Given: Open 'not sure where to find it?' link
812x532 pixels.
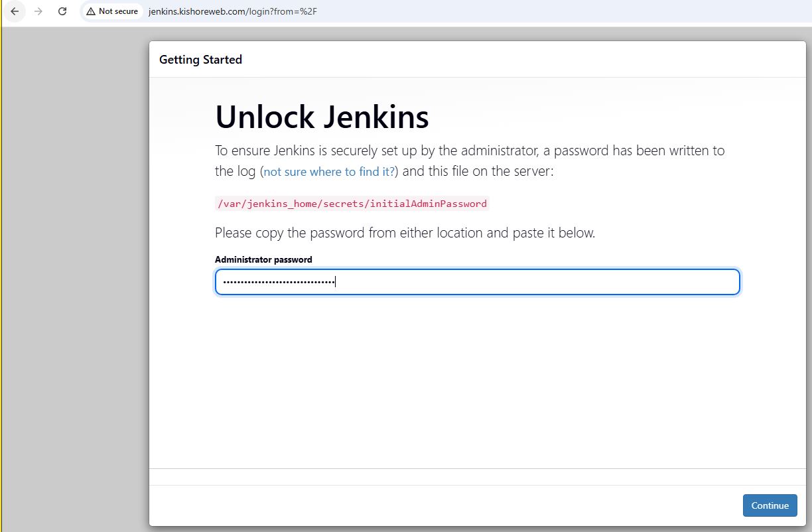Looking at the screenshot, I should coord(329,172).
